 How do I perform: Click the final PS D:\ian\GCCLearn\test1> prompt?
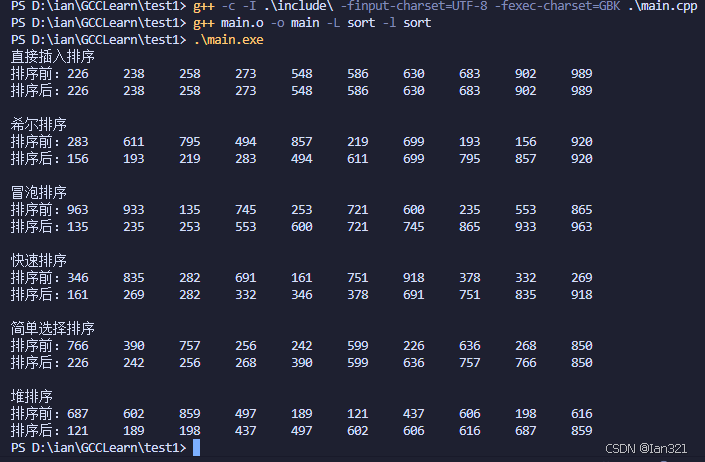[x=98, y=448]
